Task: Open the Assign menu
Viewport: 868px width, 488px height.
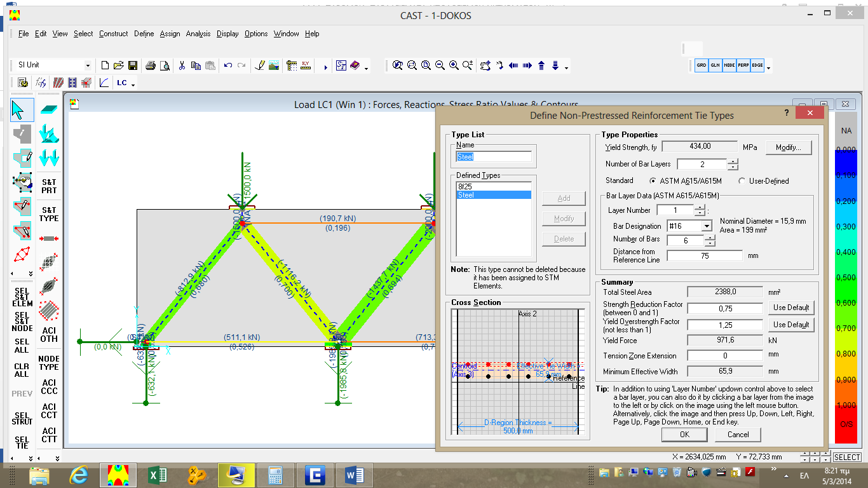Action: (x=170, y=34)
